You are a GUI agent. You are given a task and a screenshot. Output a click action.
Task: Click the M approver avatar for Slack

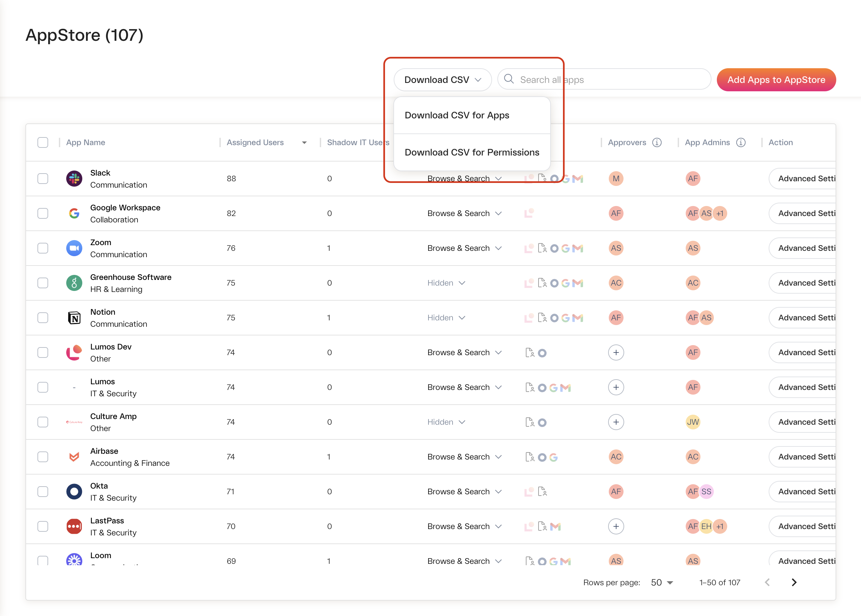coord(616,179)
